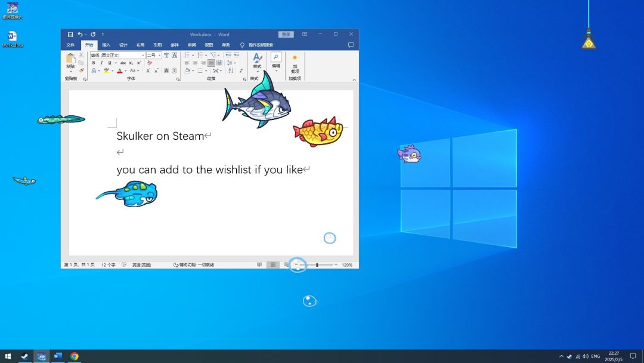The width and height of the screenshot is (644, 363).
Task: Toggle bold formatting
Action: [x=94, y=63]
